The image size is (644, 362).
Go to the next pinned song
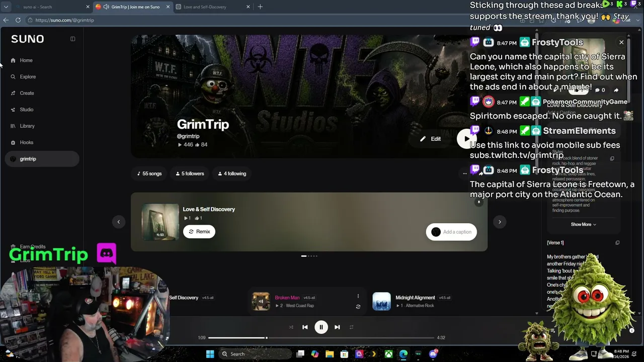(500, 222)
